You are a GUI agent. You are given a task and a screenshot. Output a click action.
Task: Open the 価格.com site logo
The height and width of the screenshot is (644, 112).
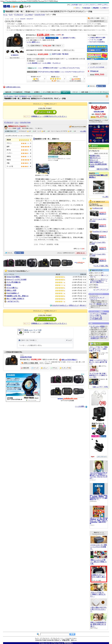[10, 6]
